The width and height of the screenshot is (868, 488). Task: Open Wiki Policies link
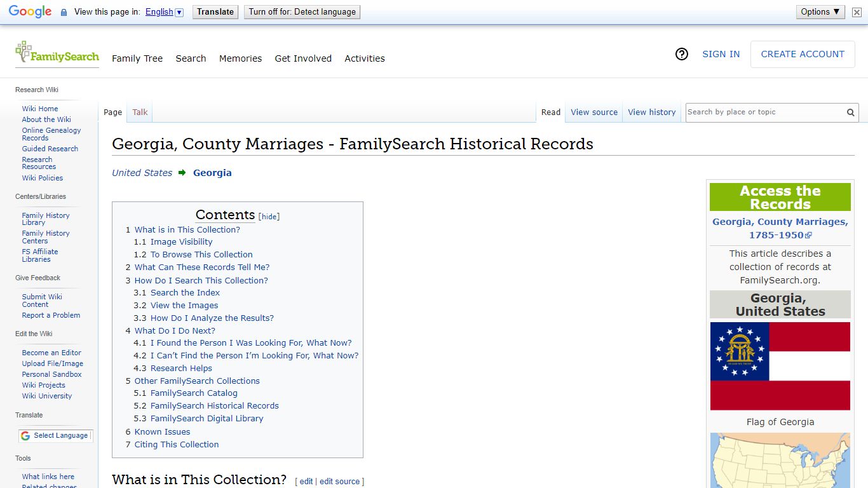(43, 178)
